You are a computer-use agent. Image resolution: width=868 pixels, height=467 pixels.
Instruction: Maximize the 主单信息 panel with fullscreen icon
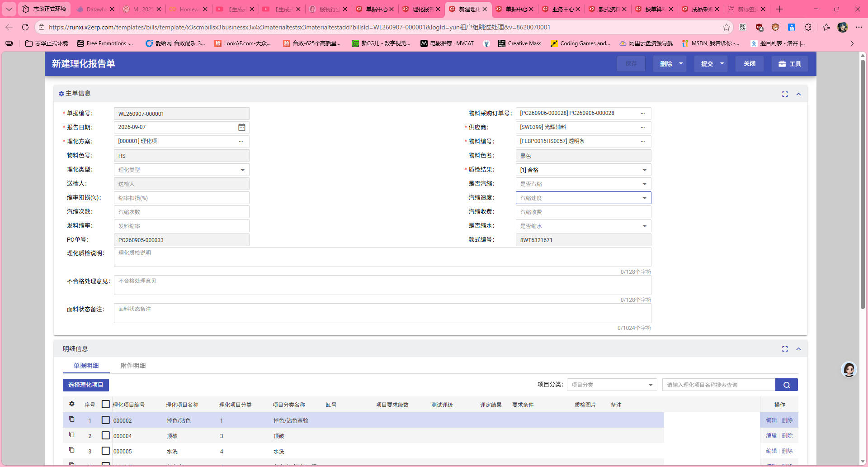(x=785, y=94)
